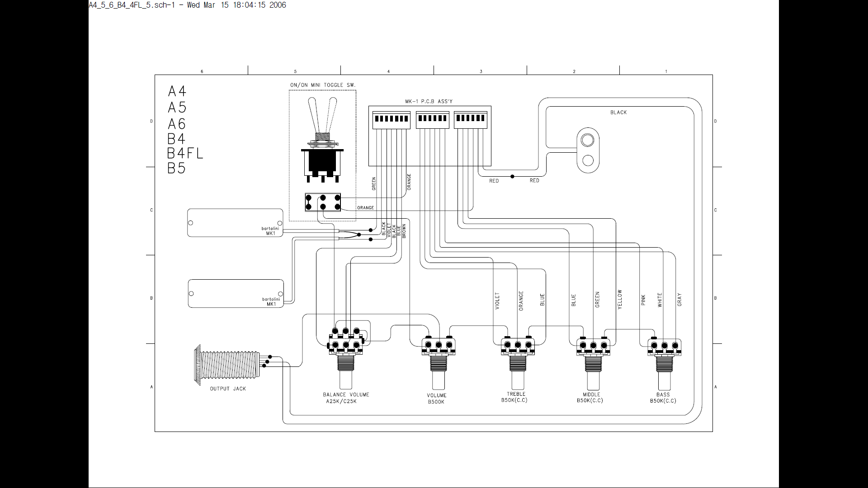The image size is (868, 488).
Task: Click the middle connector on the MK-1 PCB
Action: [432, 120]
